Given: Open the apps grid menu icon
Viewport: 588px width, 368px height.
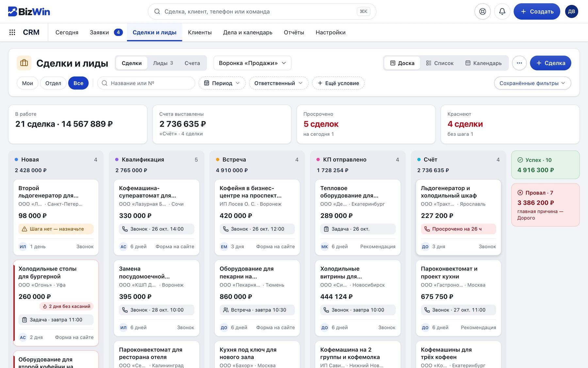Looking at the screenshot, I should tap(12, 32).
